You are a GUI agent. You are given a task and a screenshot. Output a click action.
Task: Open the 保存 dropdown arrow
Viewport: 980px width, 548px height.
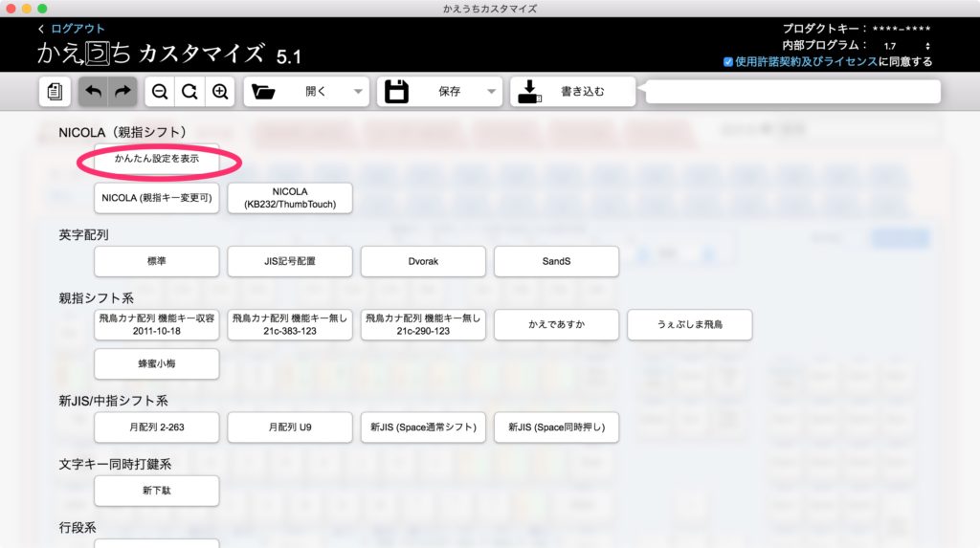(x=491, y=91)
